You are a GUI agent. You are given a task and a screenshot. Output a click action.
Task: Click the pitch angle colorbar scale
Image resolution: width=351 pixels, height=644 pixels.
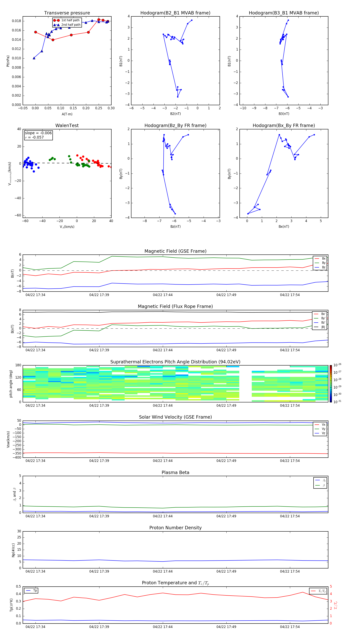pos(331,384)
